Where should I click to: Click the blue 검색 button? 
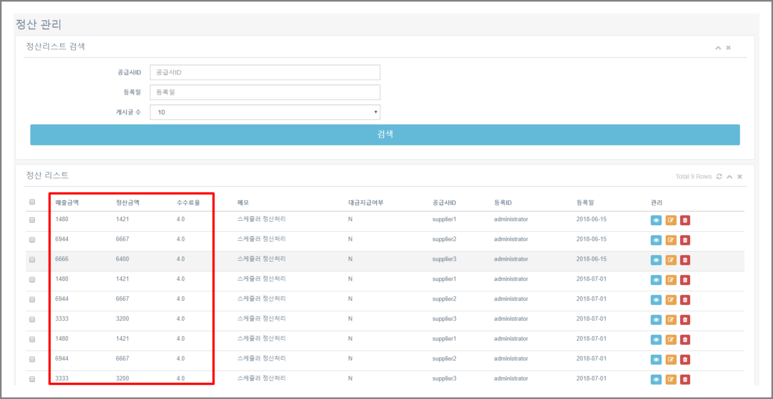[385, 135]
